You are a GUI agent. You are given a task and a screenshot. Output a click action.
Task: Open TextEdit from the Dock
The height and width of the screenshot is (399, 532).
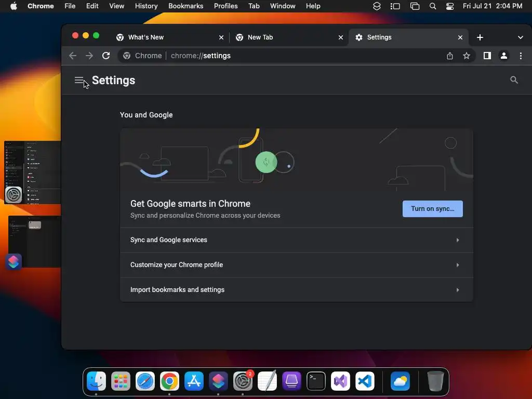(267, 381)
